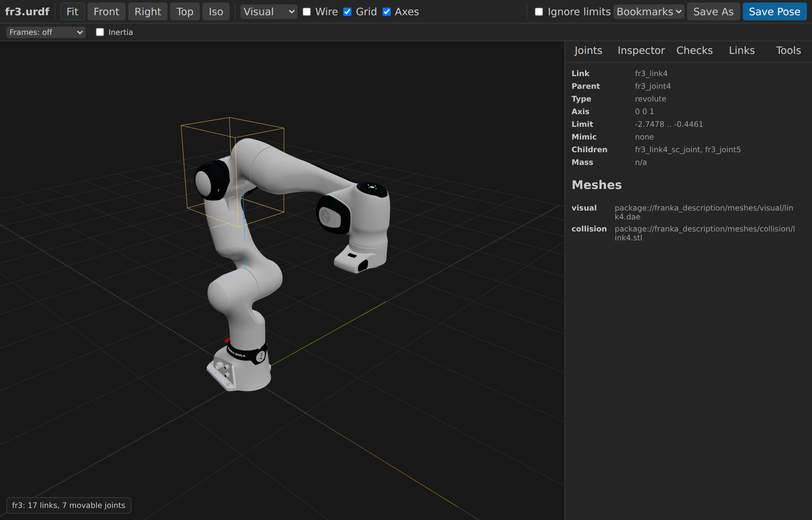The image size is (812, 520).
Task: Enable the Wire checkbox
Action: pos(307,12)
